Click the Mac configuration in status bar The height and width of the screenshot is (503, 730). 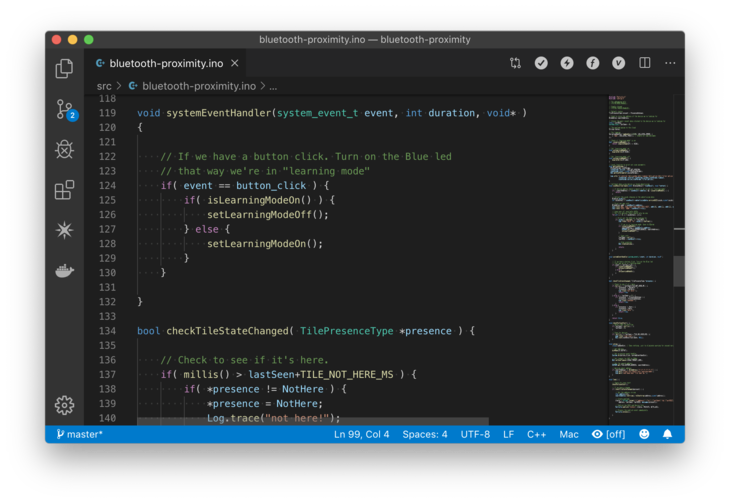(x=569, y=434)
